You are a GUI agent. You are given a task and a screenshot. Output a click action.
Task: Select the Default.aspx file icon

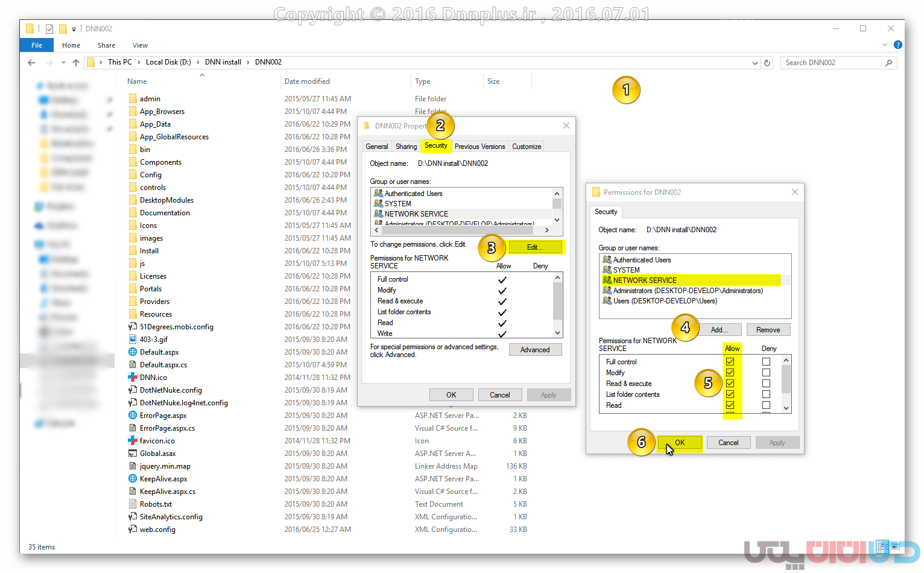click(133, 352)
